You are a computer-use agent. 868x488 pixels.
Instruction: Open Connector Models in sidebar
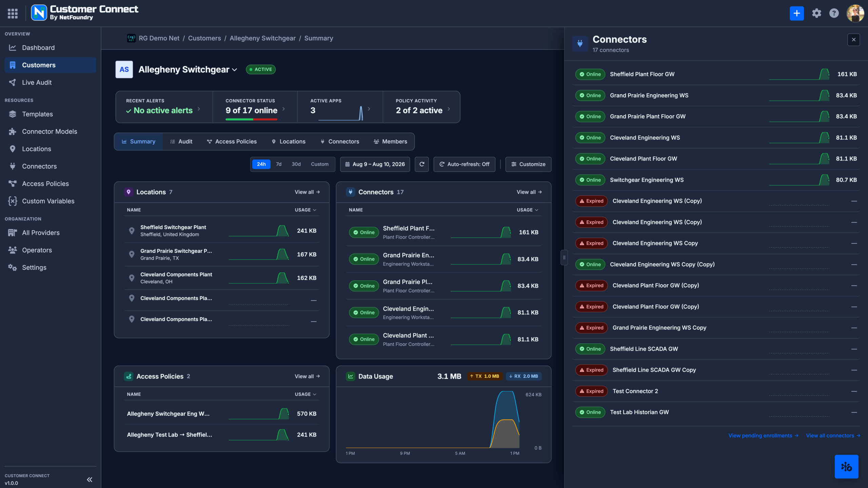tap(51, 131)
